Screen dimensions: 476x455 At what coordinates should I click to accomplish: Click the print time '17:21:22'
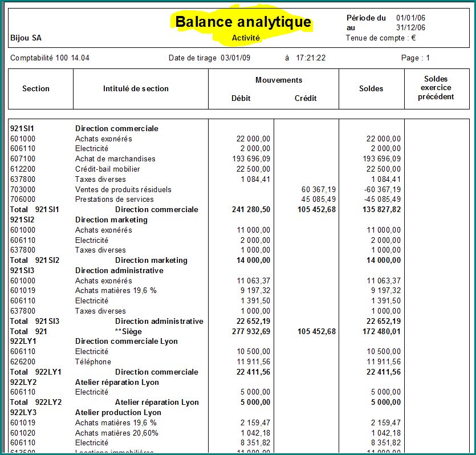pos(311,58)
